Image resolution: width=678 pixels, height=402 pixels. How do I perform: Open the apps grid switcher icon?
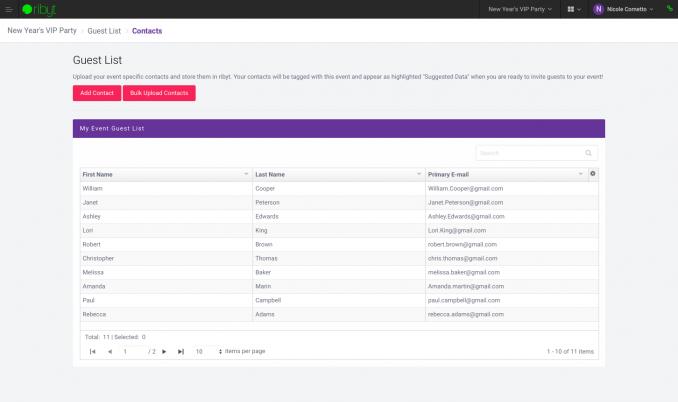click(x=572, y=9)
